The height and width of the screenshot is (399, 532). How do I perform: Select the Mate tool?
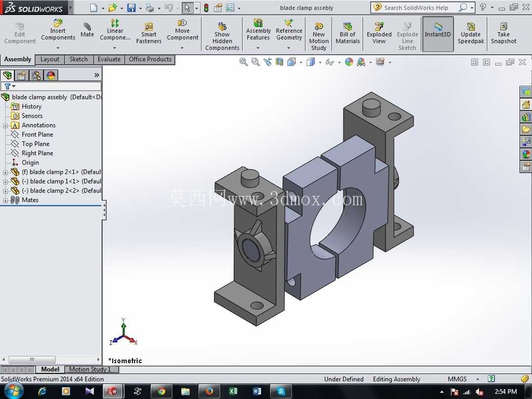87,30
